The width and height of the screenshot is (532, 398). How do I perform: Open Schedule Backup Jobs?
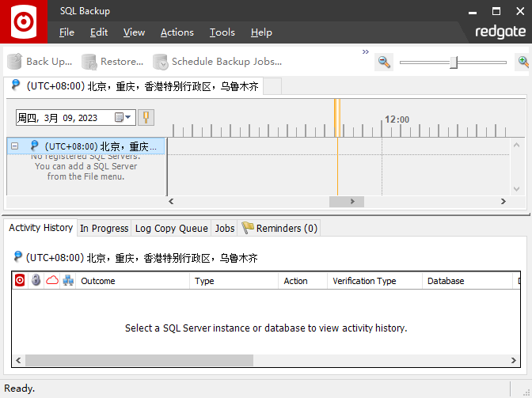click(217, 62)
